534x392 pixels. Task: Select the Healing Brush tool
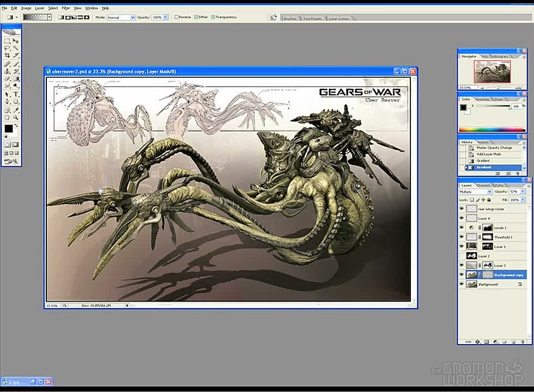(x=7, y=64)
